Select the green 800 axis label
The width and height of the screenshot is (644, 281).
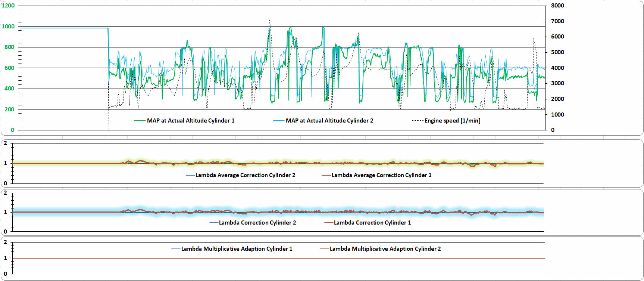pos(10,47)
